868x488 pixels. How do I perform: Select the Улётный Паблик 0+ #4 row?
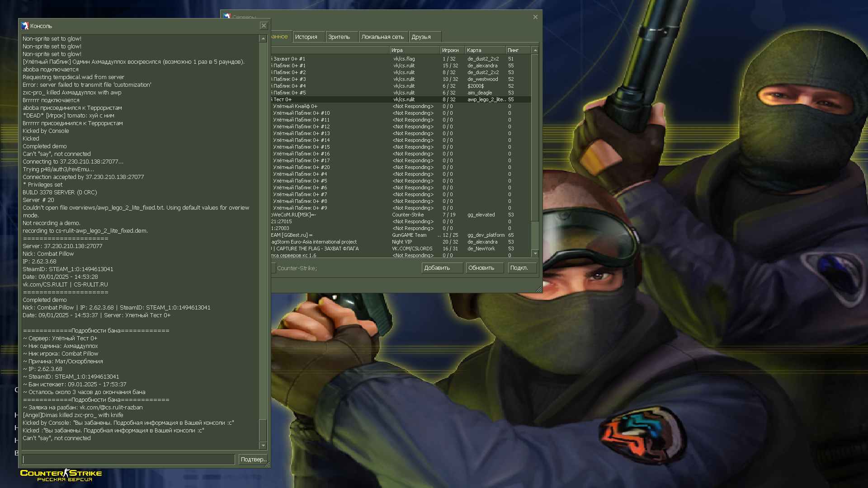pyautogui.click(x=401, y=174)
